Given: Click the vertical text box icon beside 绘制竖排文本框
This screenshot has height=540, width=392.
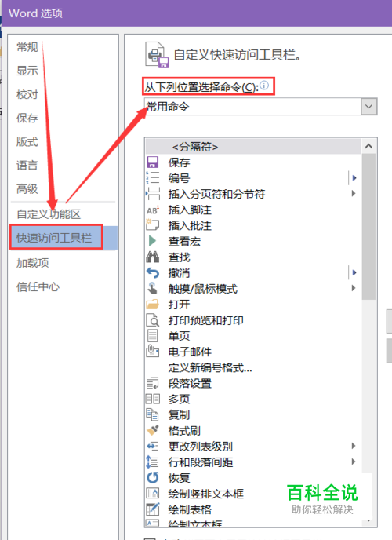Looking at the screenshot, I should tap(153, 493).
